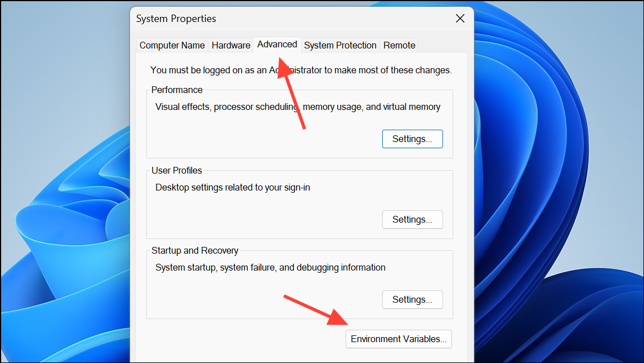Open User Profiles Settings
644x363 pixels.
412,219
